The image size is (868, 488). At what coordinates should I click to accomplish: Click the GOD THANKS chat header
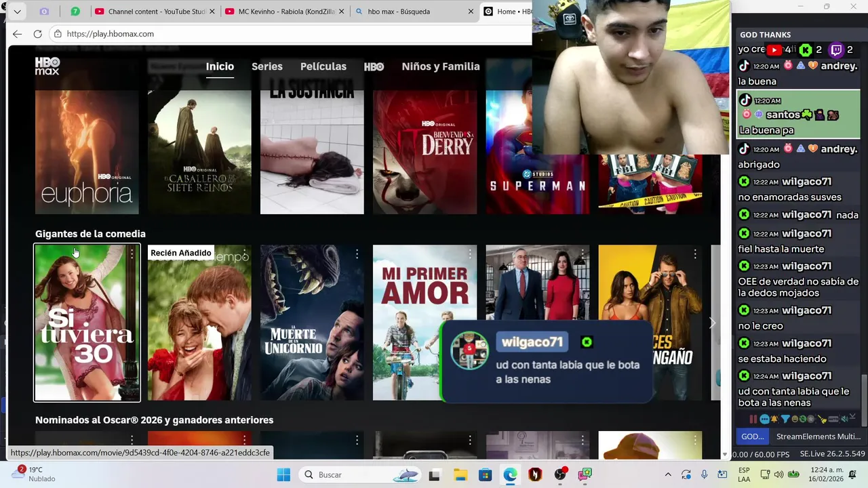pos(765,35)
